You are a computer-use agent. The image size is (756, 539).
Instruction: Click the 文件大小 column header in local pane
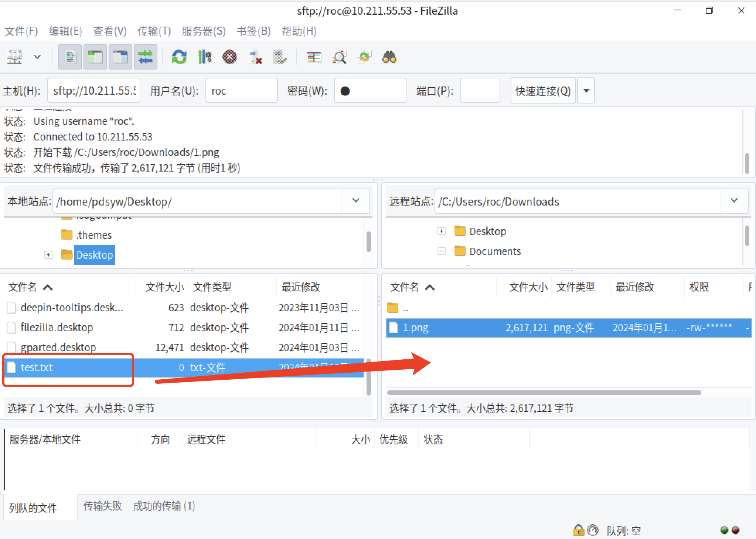[164, 287]
